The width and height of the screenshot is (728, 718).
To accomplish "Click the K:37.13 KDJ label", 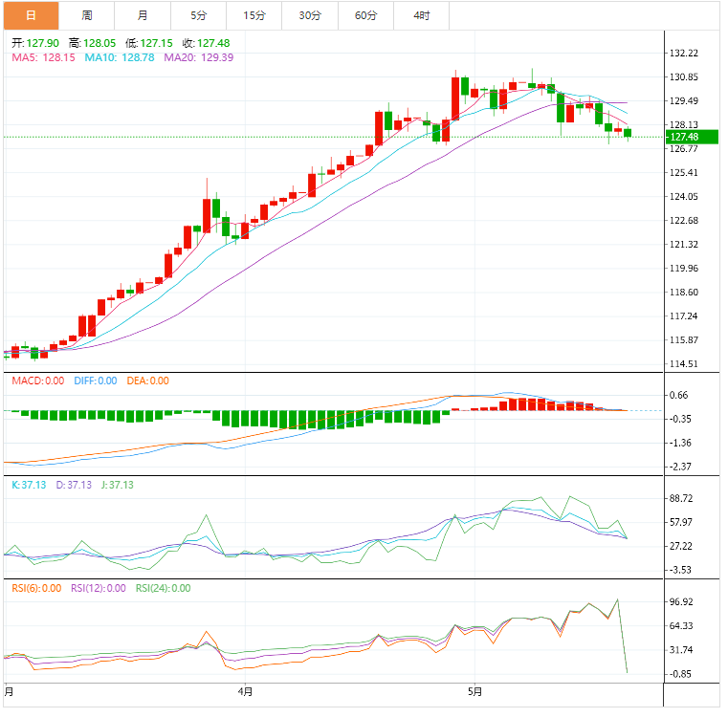I will (x=29, y=485).
